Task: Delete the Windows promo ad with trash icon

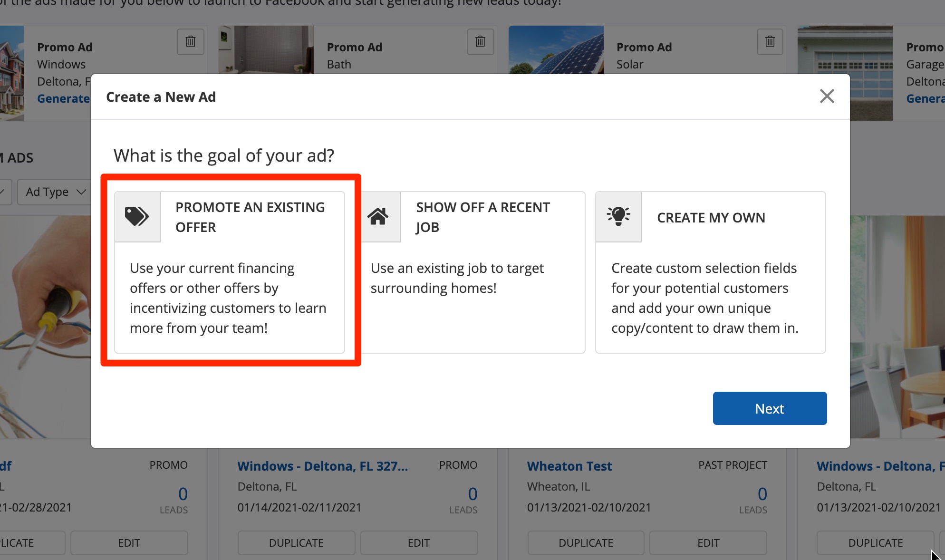Action: point(191,42)
